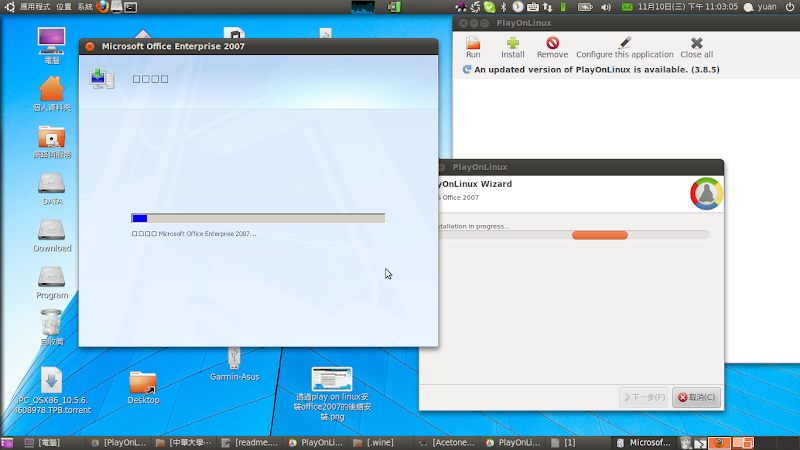Click the green checkmark tray icon
Viewport: 800px width, 450px height.
coord(489,7)
